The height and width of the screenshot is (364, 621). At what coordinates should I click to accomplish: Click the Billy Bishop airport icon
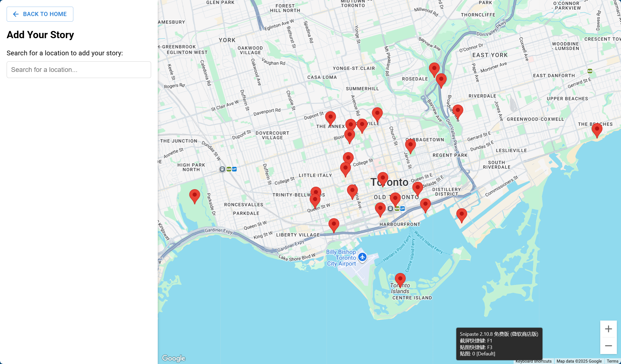362,257
